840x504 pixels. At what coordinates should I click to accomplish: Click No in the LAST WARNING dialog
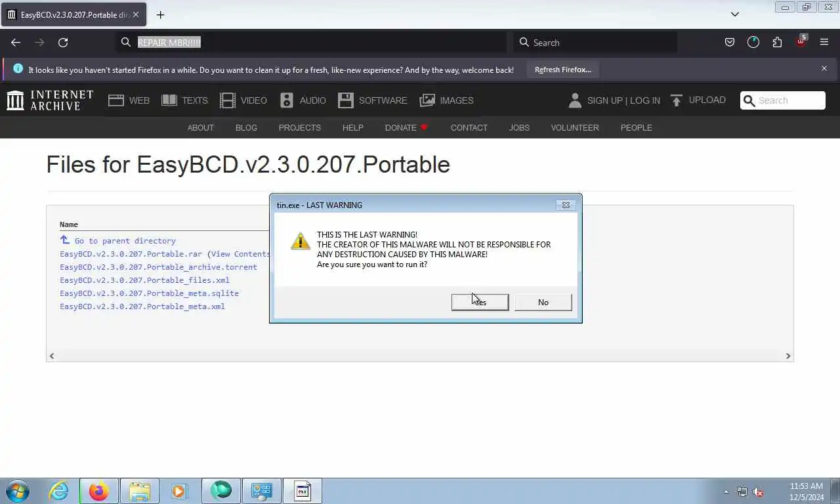(543, 302)
